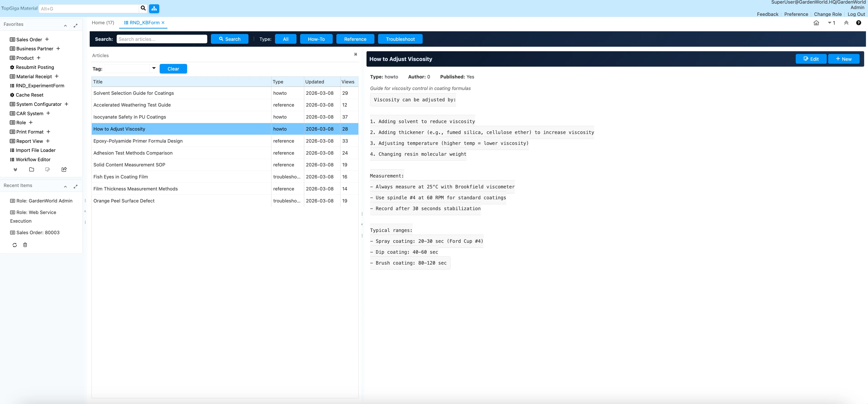Collapse the Favorites panel chevron
The image size is (868, 404).
[x=65, y=26]
